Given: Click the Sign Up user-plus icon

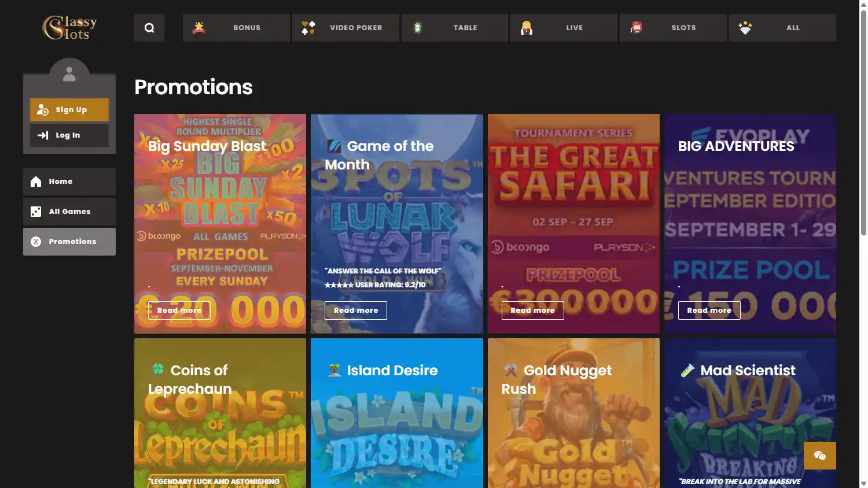Looking at the screenshot, I should click(43, 110).
